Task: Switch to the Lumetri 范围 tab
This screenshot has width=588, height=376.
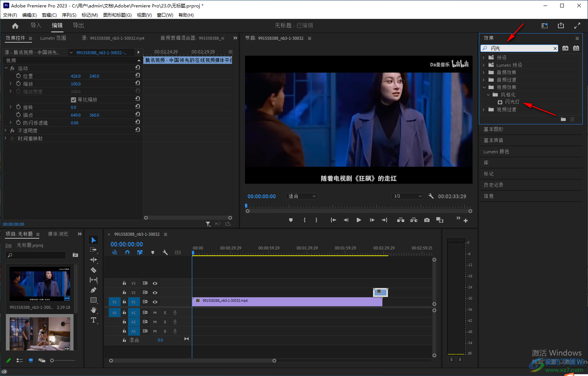Action: pos(53,38)
